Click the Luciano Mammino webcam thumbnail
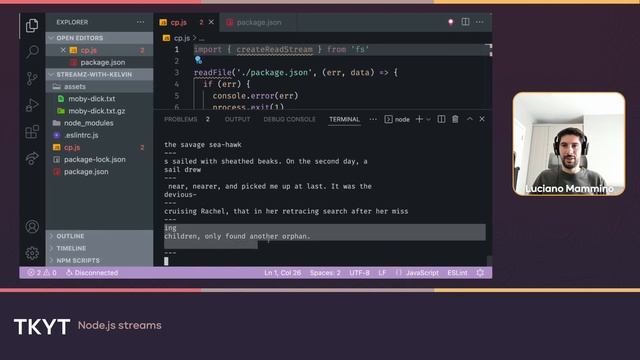The width and height of the screenshot is (640, 360). [x=569, y=144]
